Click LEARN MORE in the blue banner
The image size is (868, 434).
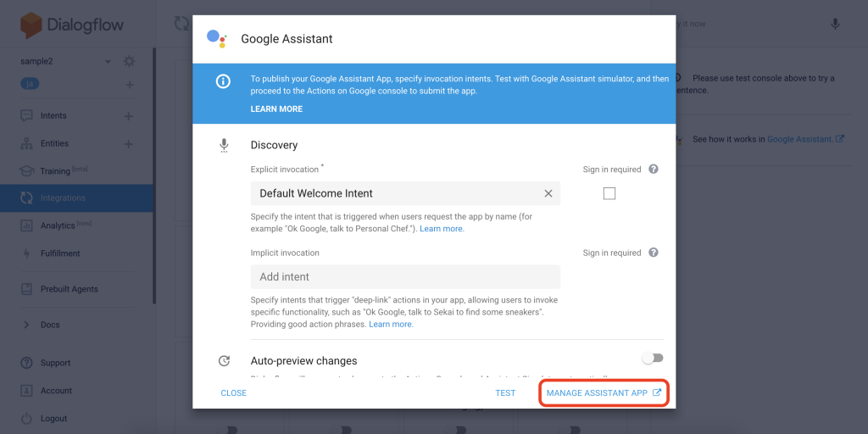[x=276, y=109]
